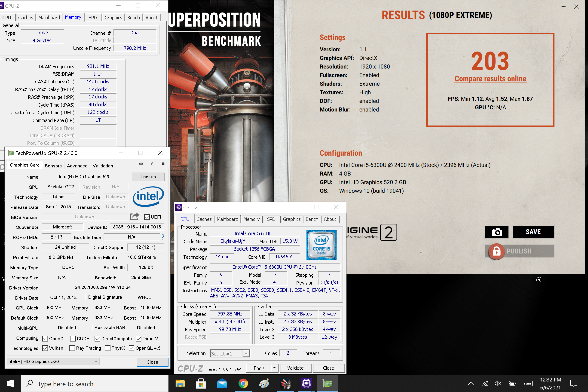Click the Intel Core i5 badge
The height and width of the screenshot is (392, 588).
tap(321, 245)
